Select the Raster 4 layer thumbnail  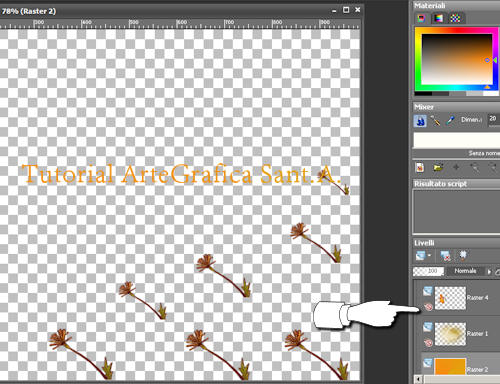(x=450, y=298)
